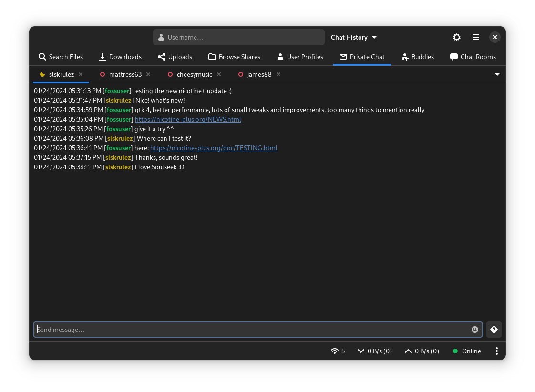The width and height of the screenshot is (535, 392).
Task: Expand the private chat tab list arrow
Action: coord(497,74)
